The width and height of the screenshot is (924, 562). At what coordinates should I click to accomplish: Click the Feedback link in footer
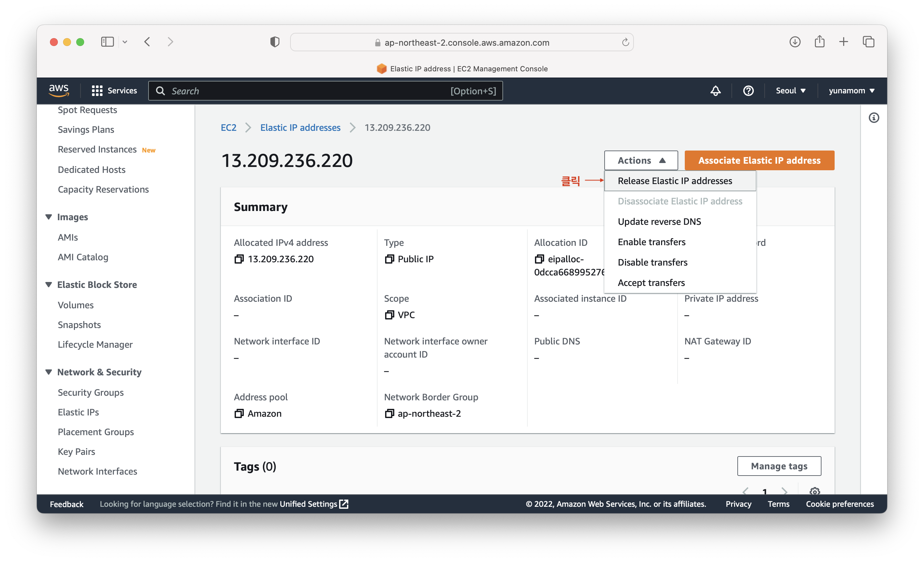click(66, 504)
